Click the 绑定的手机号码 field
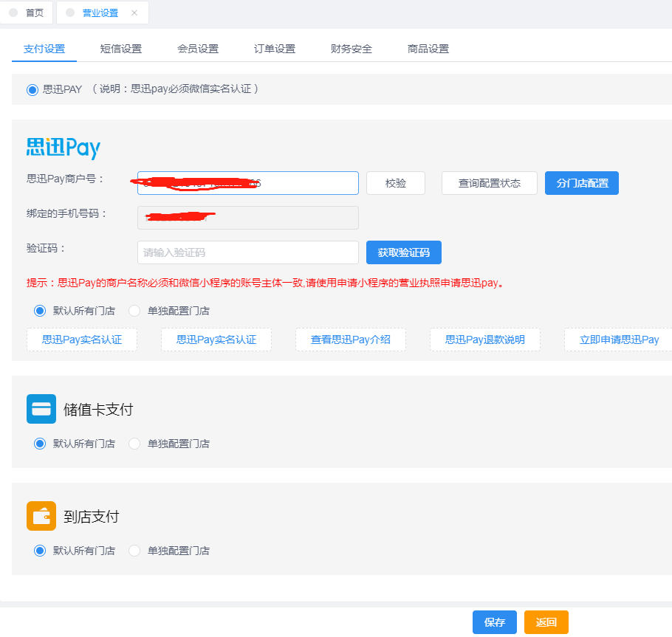This screenshot has height=637, width=672. pos(247,218)
